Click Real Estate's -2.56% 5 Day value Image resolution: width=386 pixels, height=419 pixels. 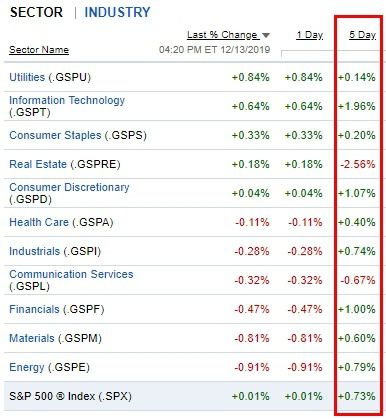click(x=358, y=164)
